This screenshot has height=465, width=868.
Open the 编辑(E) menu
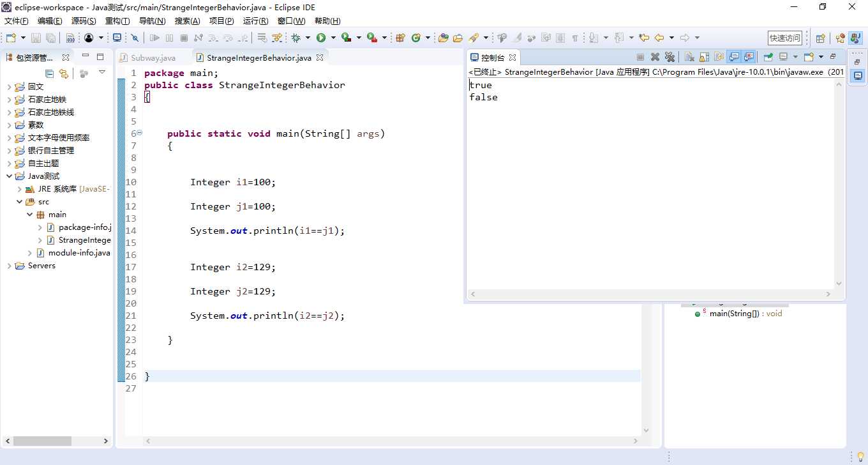tap(50, 21)
